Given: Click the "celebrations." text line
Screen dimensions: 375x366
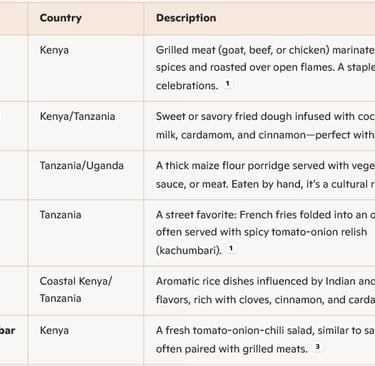Looking at the screenshot, I should pyautogui.click(x=187, y=85).
